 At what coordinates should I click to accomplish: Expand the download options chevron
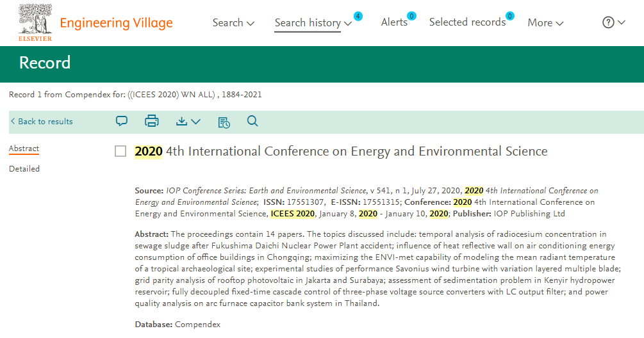point(196,122)
